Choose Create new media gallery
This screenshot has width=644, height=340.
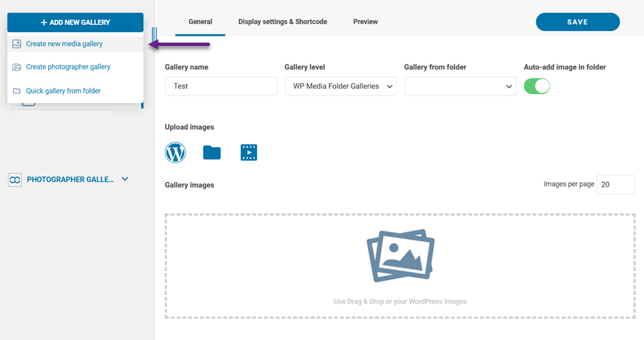pyautogui.click(x=65, y=44)
